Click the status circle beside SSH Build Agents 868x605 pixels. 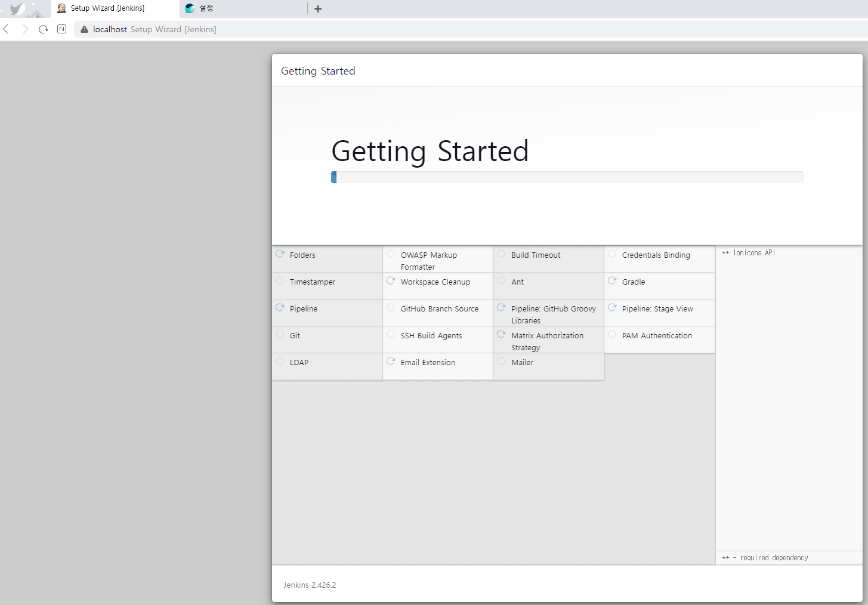click(x=391, y=334)
